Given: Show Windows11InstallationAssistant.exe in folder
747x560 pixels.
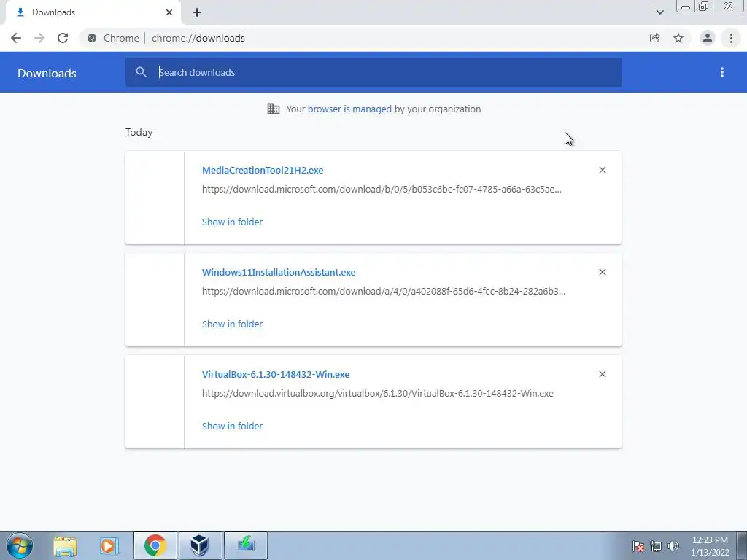Looking at the screenshot, I should (232, 324).
